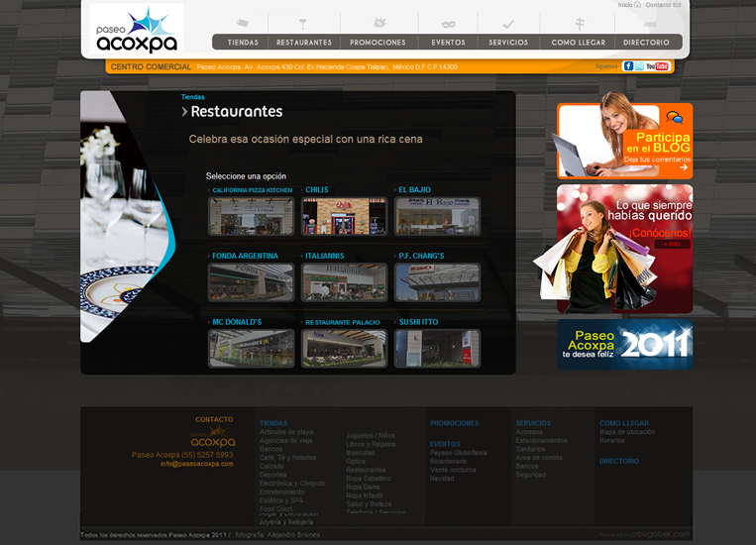Image resolution: width=756 pixels, height=545 pixels.
Task: Open the Tiendas menu
Action: pos(243,43)
